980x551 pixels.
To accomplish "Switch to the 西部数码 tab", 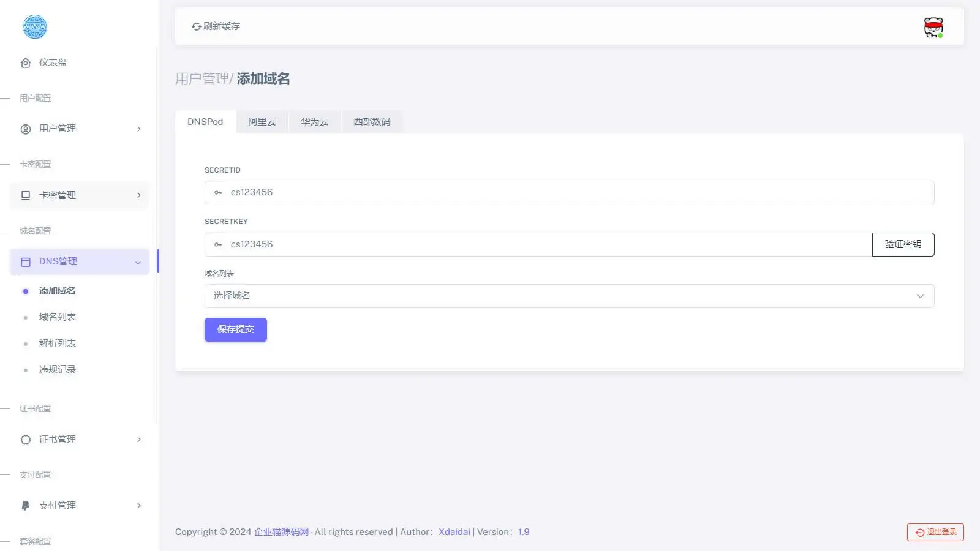I will point(372,121).
